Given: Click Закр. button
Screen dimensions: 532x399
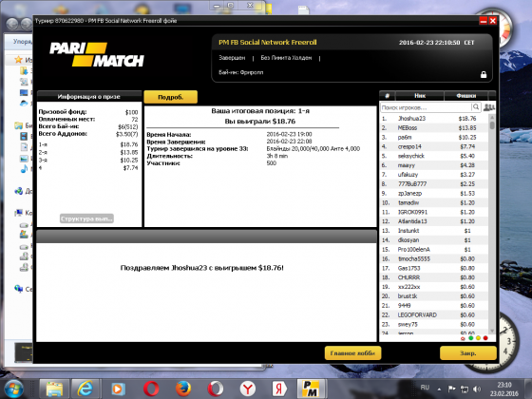Looking at the screenshot, I should [468, 353].
